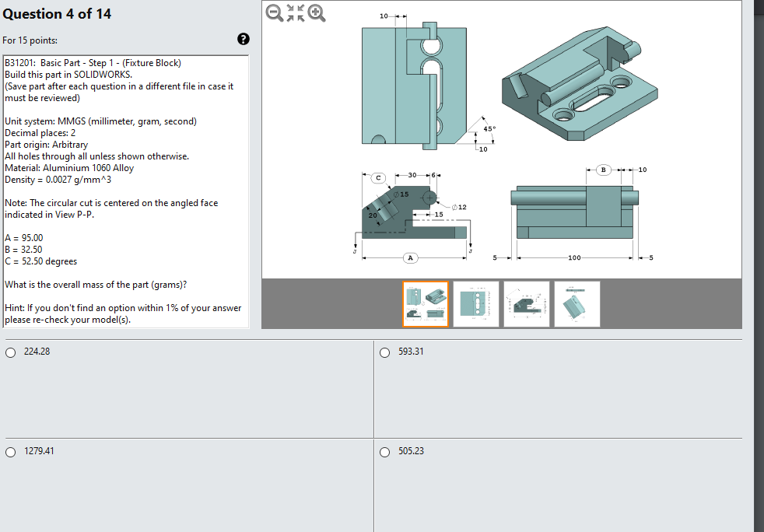
Task: Click the 'All holes through all' instruction line
Action: [97, 156]
